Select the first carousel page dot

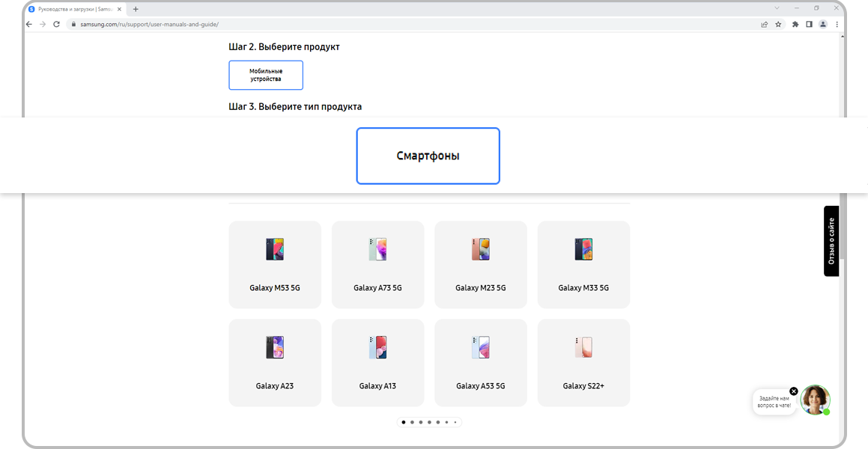404,423
